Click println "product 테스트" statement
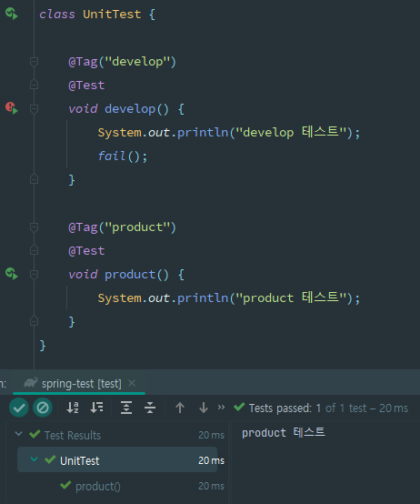Screen dimensions: 420x504 pyautogui.click(x=229, y=297)
